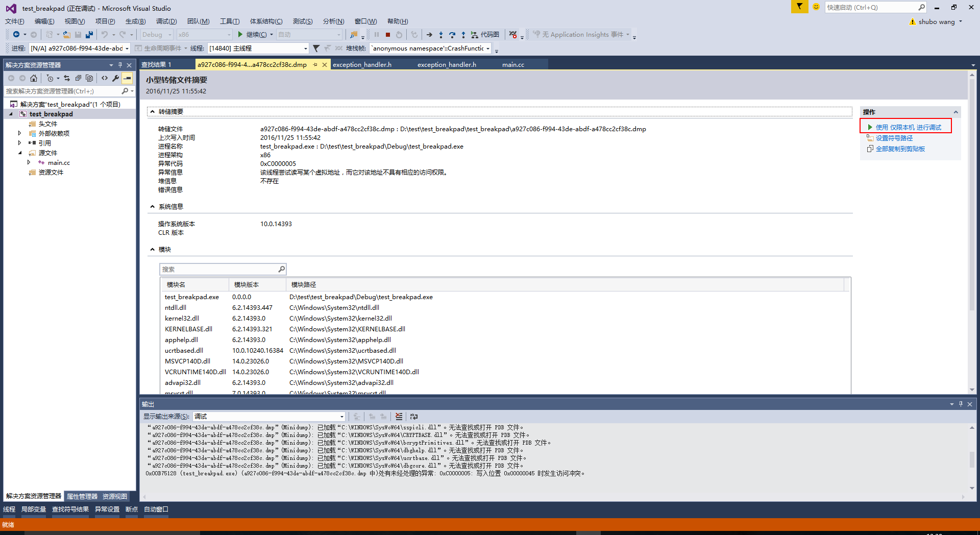The width and height of the screenshot is (980, 535).
Task: Open the 调试(D) menu
Action: point(166,21)
